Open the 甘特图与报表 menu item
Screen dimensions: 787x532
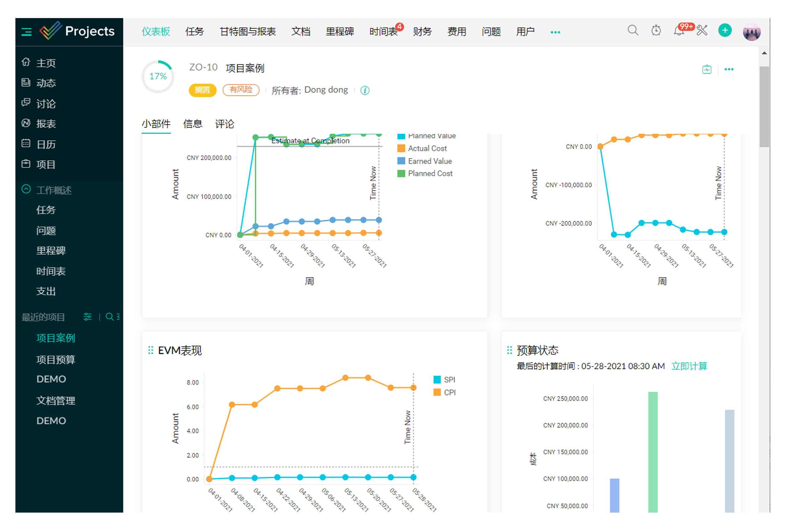[x=247, y=32]
